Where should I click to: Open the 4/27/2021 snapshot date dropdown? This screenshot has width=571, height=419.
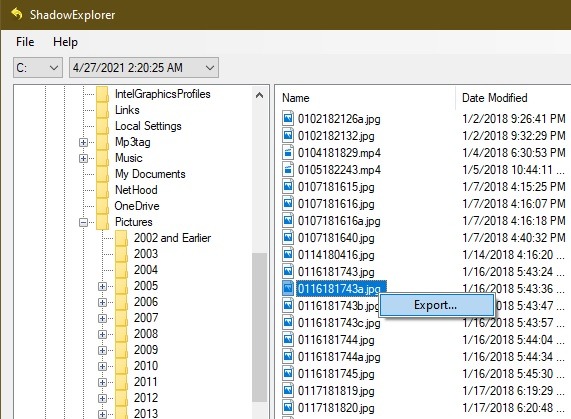144,68
